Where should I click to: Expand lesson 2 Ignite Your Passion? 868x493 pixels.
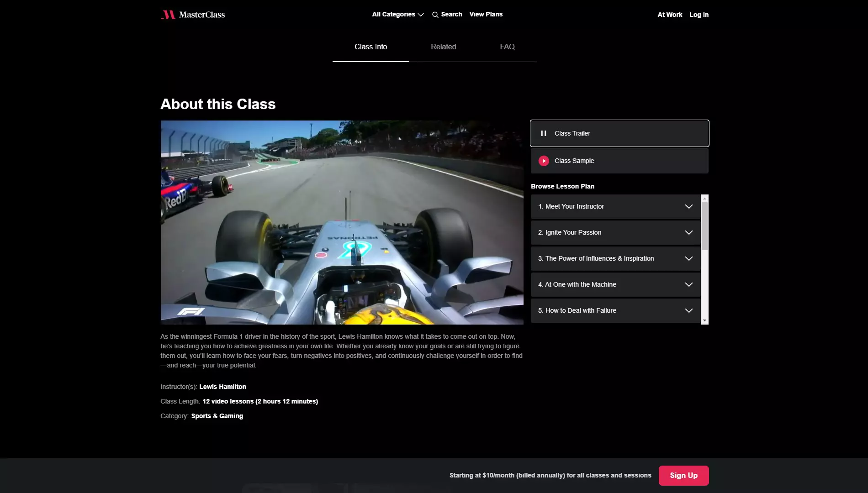click(615, 233)
